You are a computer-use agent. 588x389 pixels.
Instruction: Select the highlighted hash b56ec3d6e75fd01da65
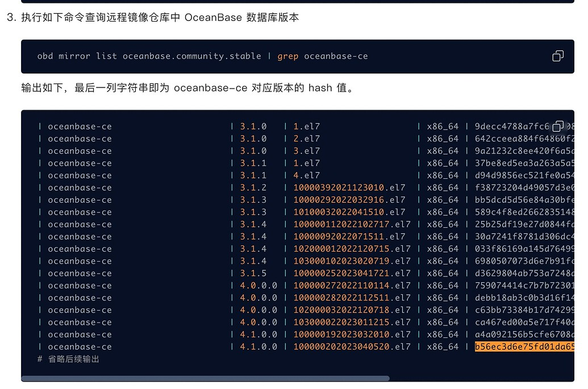(x=524, y=346)
